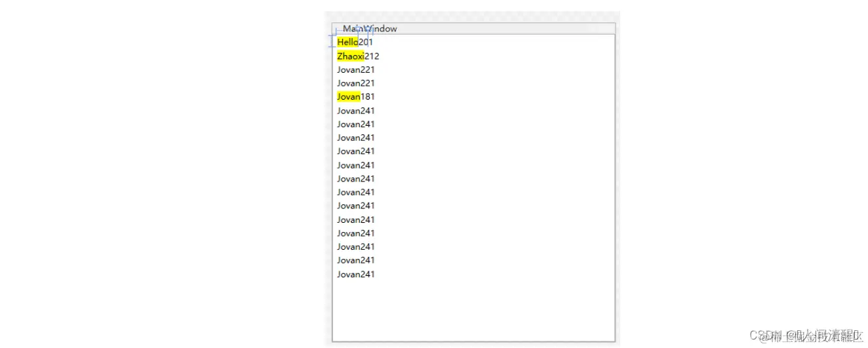Click the MainWindow title bar text
Screen dimensions: 868x348
[370, 29]
